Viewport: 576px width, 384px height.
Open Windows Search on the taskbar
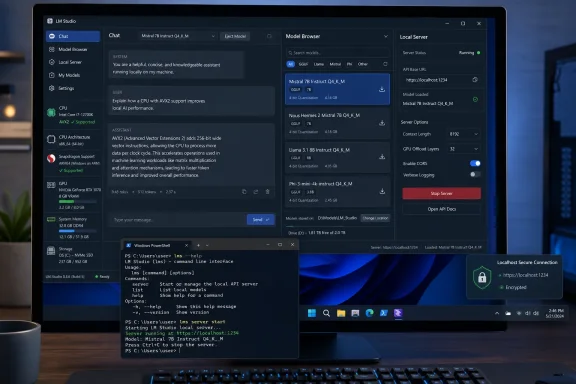coord(326,313)
